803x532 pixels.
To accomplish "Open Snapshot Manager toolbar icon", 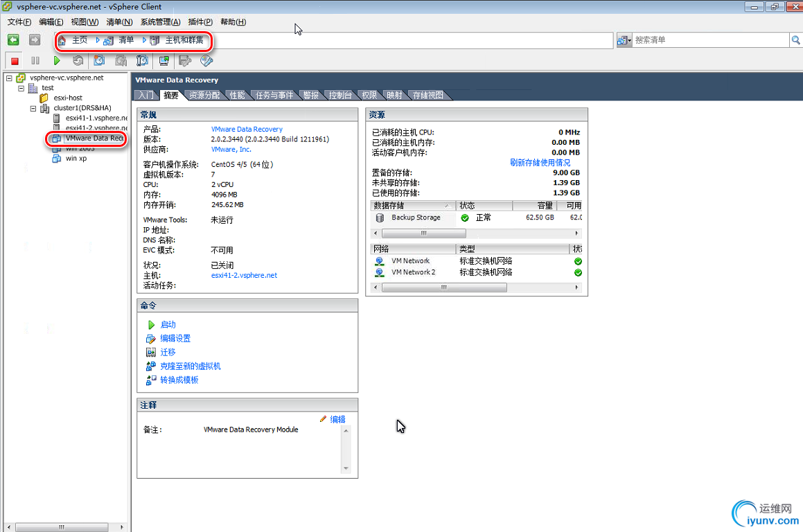I will coord(142,61).
